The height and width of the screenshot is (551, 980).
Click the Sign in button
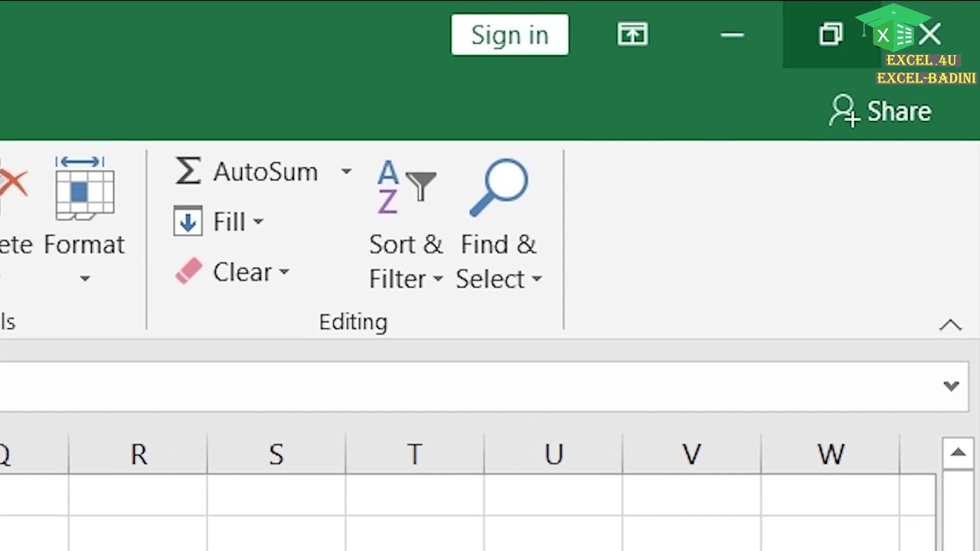coord(510,34)
